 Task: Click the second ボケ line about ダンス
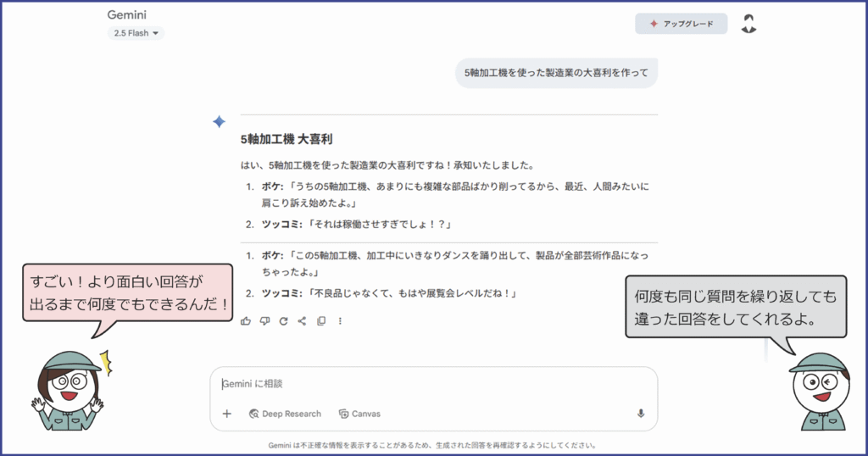click(x=455, y=264)
